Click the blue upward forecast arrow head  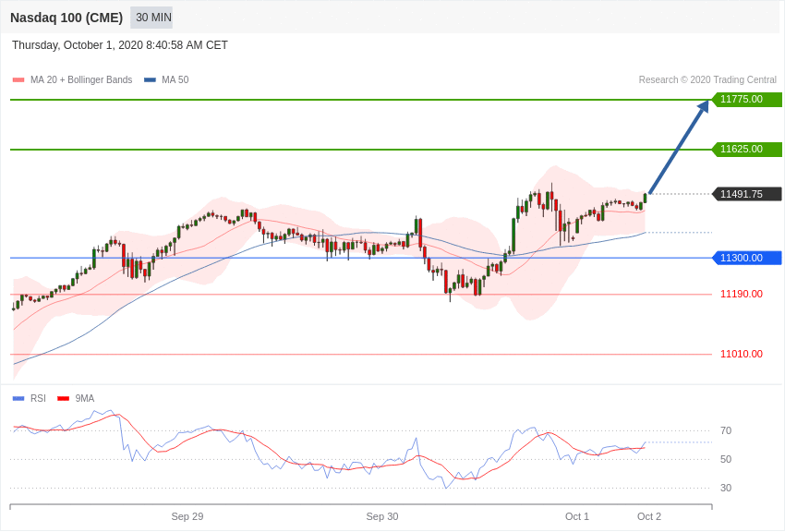[704, 106]
